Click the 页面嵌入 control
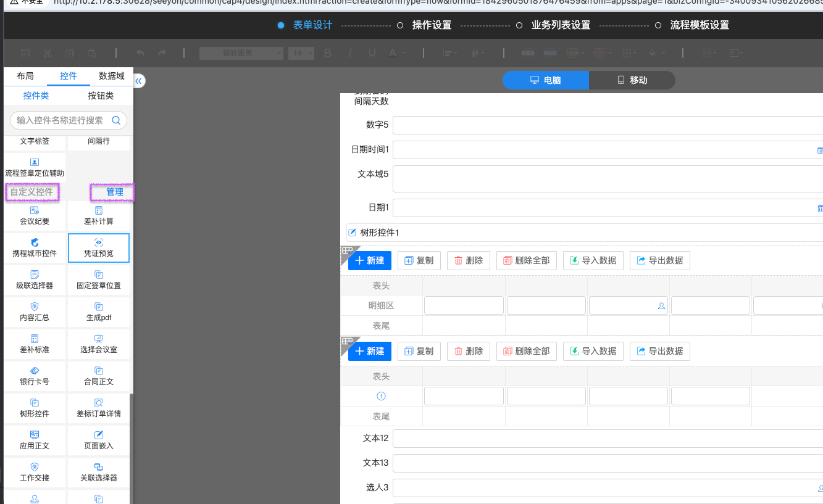The image size is (823, 504). [x=99, y=440]
